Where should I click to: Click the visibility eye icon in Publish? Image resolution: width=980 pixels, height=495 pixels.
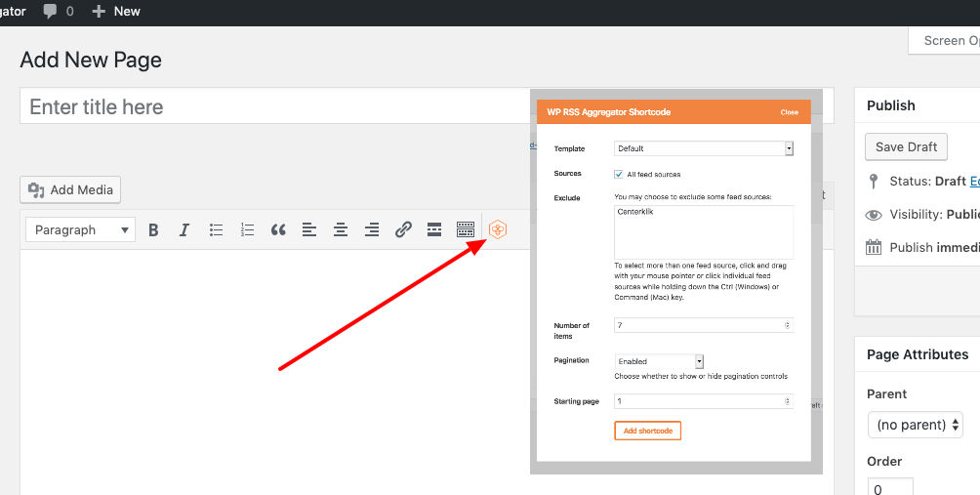[x=874, y=215]
